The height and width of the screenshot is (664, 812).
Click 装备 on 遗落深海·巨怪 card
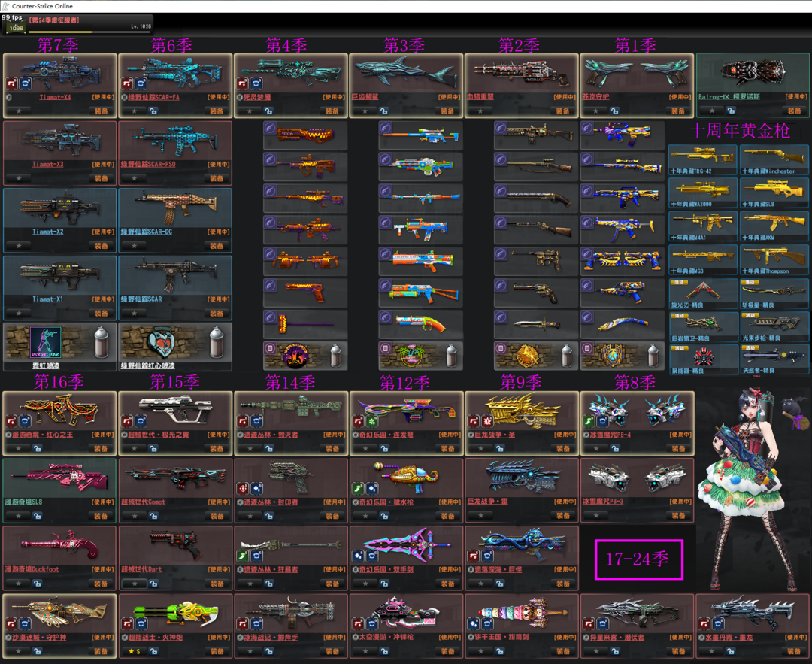[563, 584]
